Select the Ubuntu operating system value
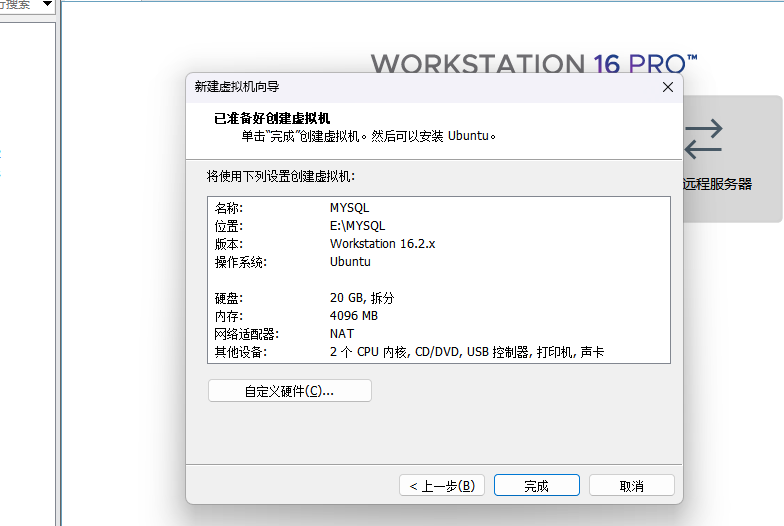 [350, 262]
